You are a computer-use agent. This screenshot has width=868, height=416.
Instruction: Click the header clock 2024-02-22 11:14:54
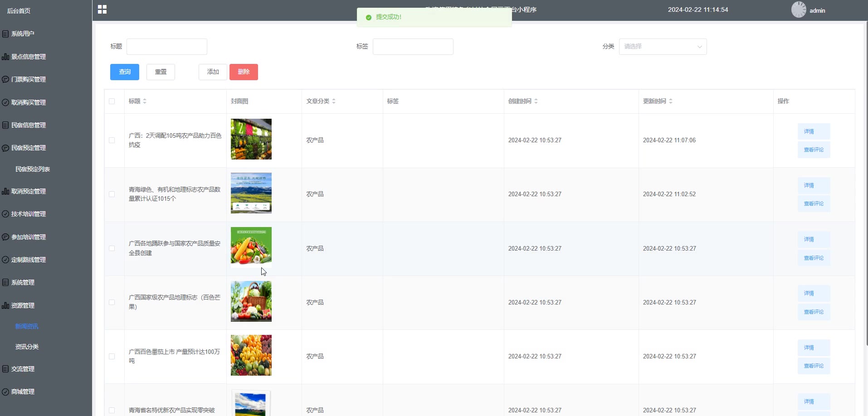698,10
